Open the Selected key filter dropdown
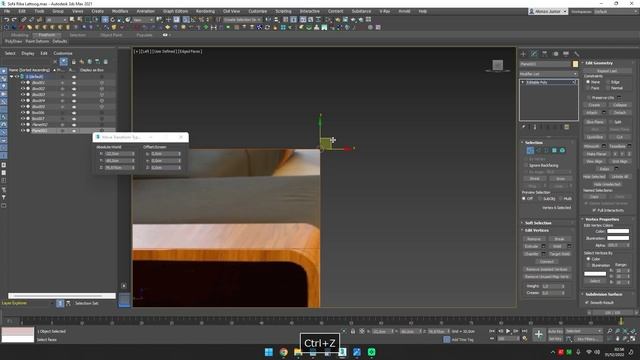This screenshot has width=640, height=360. [x=584, y=331]
